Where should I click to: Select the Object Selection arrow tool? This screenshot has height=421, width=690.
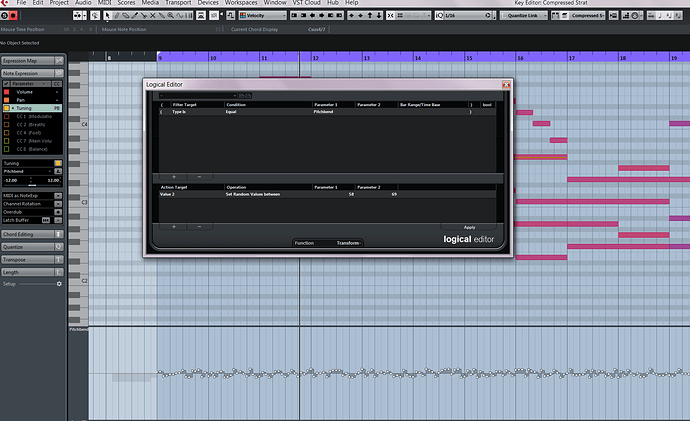(x=107, y=15)
